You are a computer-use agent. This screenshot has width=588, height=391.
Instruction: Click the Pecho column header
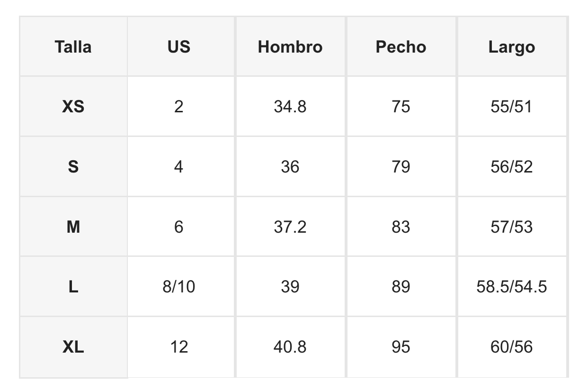401,47
